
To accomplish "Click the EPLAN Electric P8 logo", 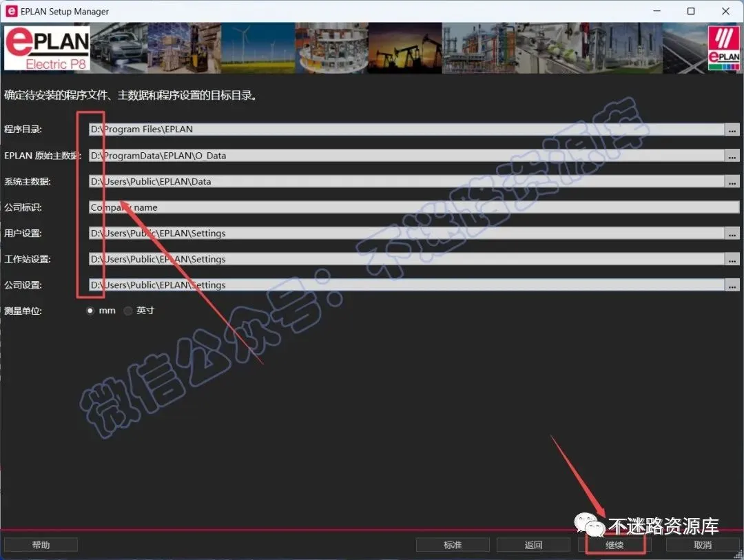I will tap(47, 48).
